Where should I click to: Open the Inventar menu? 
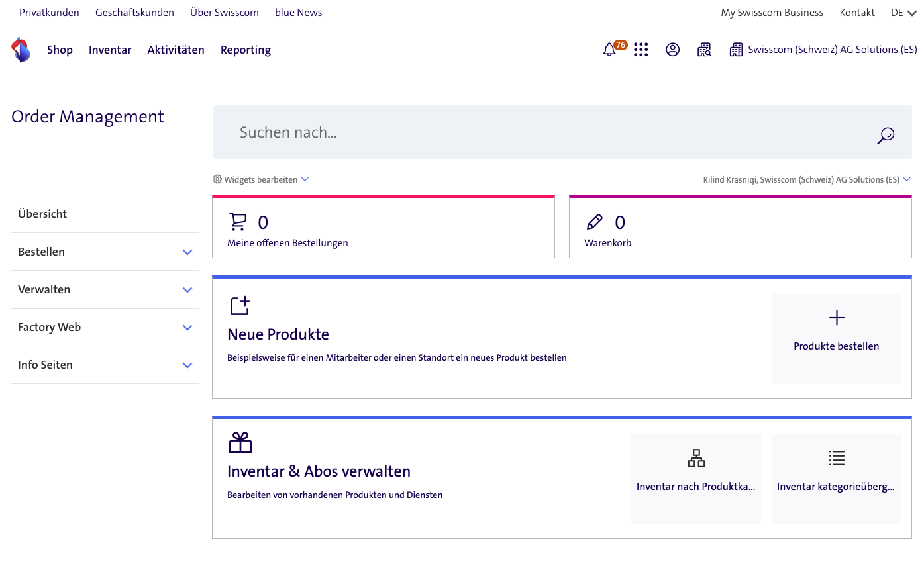[x=110, y=50]
